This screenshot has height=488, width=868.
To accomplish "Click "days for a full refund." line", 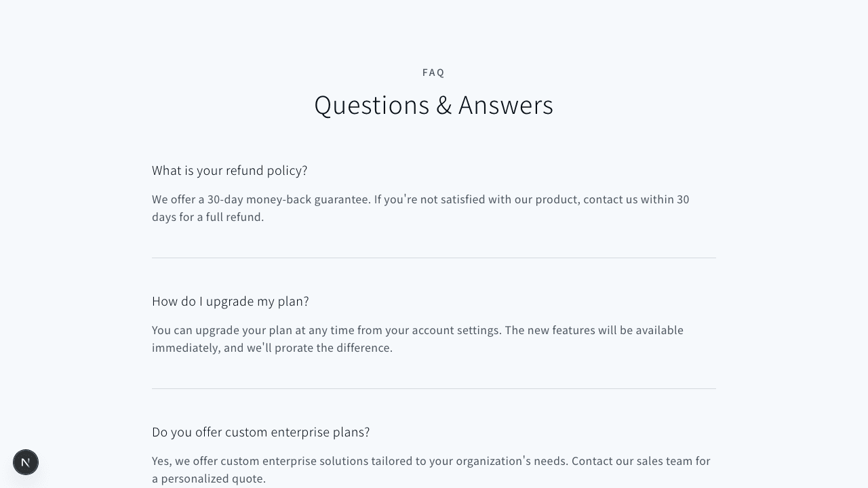I will [208, 217].
